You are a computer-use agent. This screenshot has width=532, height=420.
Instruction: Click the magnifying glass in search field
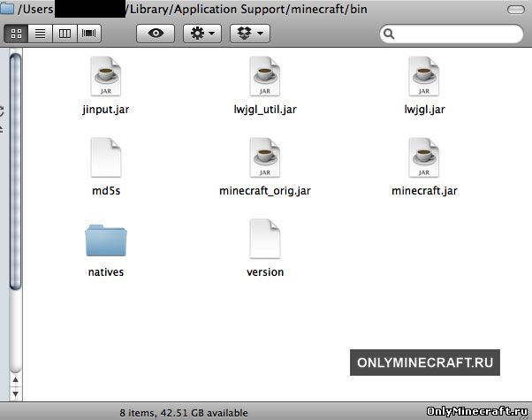[389, 34]
